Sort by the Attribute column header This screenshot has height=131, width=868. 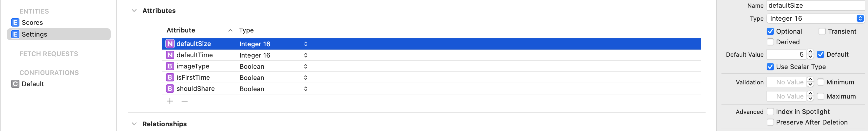click(181, 30)
